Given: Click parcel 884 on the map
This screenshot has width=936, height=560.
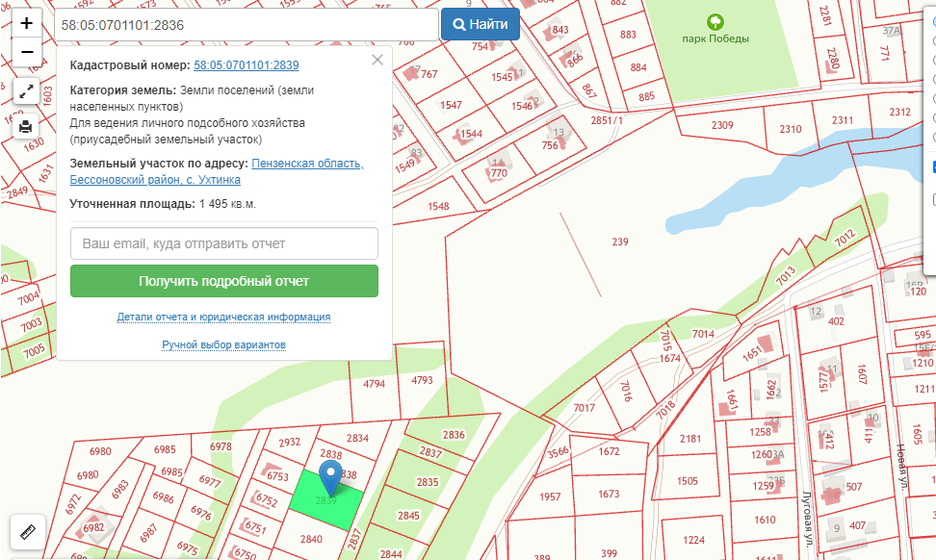Looking at the screenshot, I should [x=638, y=67].
